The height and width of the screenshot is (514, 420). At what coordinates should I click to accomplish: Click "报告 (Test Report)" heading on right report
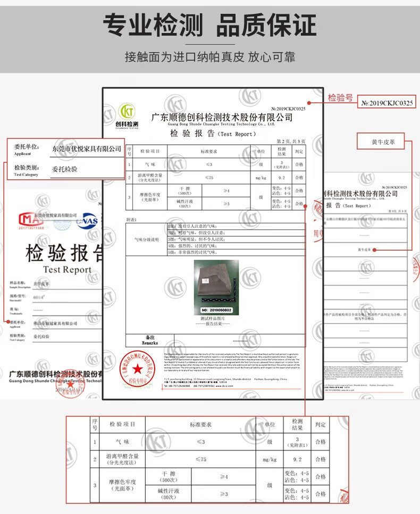coord(348,205)
